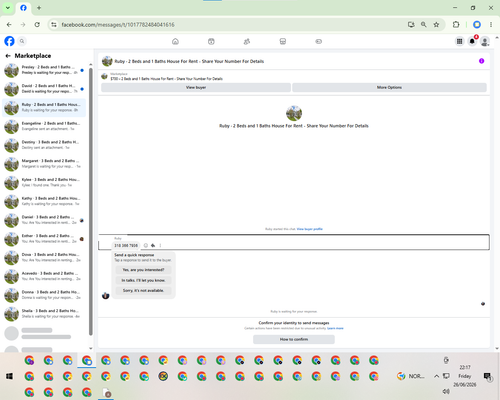Reply to Ruby's phone number message

[x=153, y=245]
